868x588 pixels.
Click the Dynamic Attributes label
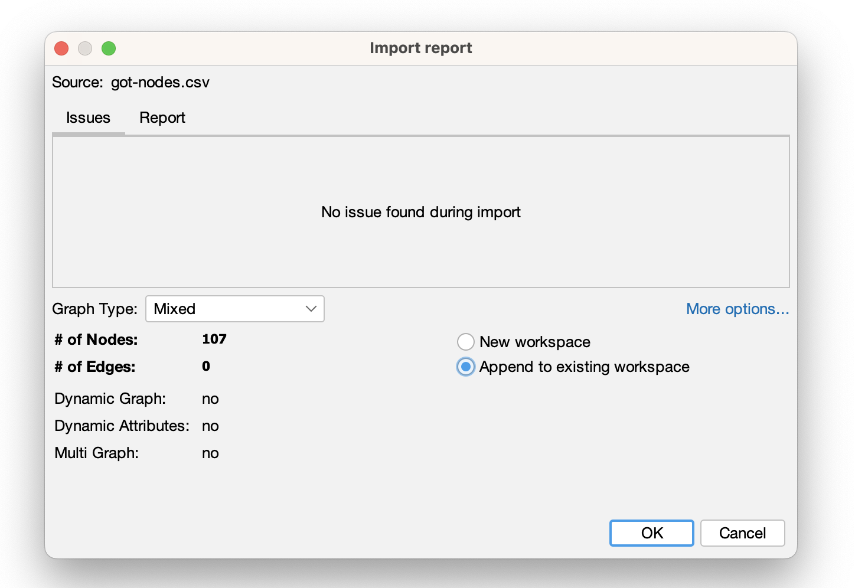pos(122,426)
